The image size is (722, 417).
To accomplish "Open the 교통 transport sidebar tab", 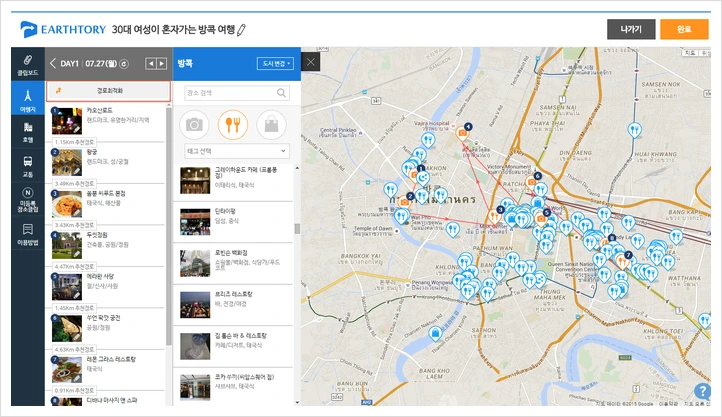I will (28, 167).
